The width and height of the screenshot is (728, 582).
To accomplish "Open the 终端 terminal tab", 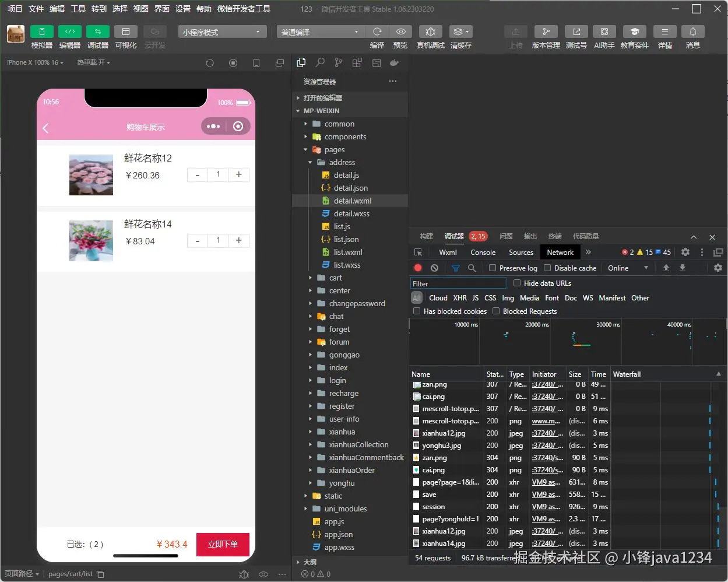I will (x=554, y=236).
